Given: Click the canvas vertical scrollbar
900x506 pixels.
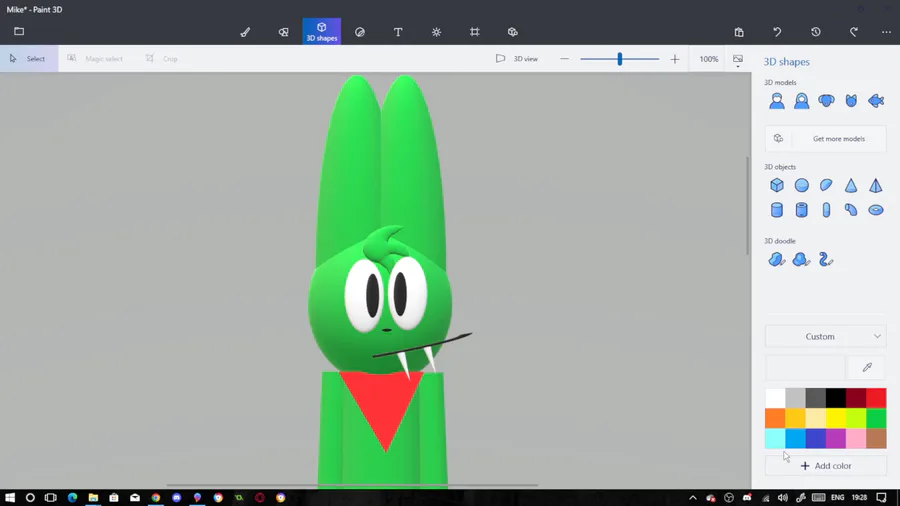Looking at the screenshot, I should coord(747,205).
